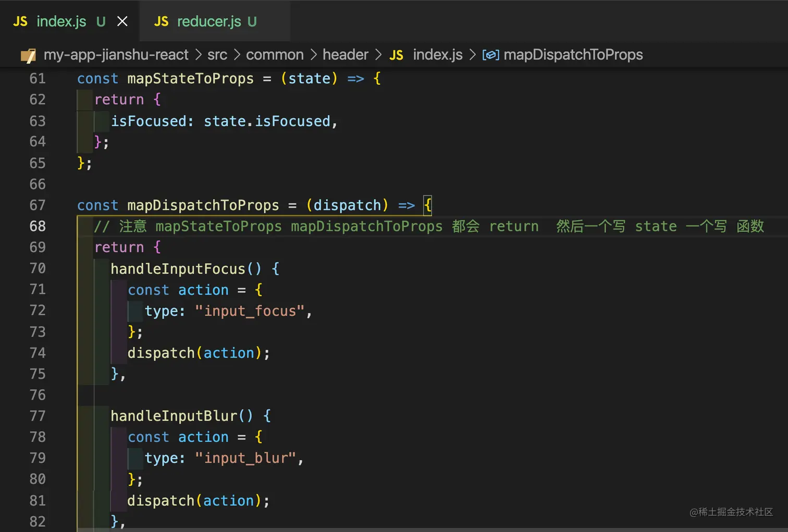This screenshot has width=788, height=532.
Task: Click the JS icon on the index.js tab
Action: pos(20,21)
